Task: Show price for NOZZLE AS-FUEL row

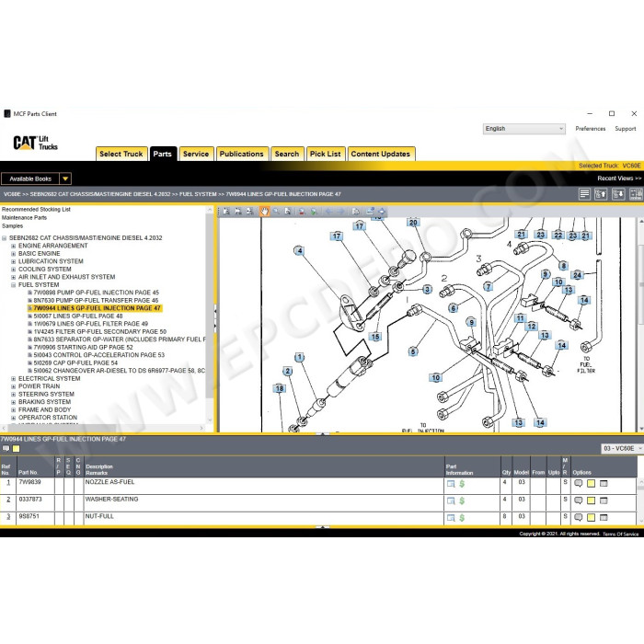Action: pos(462,484)
